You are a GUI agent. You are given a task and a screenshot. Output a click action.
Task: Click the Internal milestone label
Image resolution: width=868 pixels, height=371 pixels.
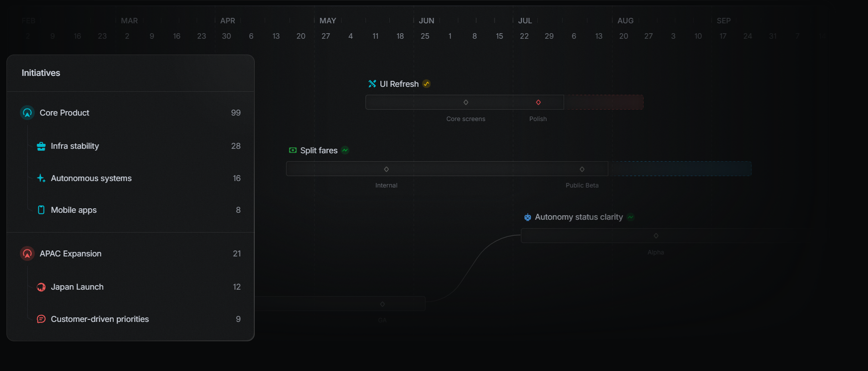click(386, 185)
